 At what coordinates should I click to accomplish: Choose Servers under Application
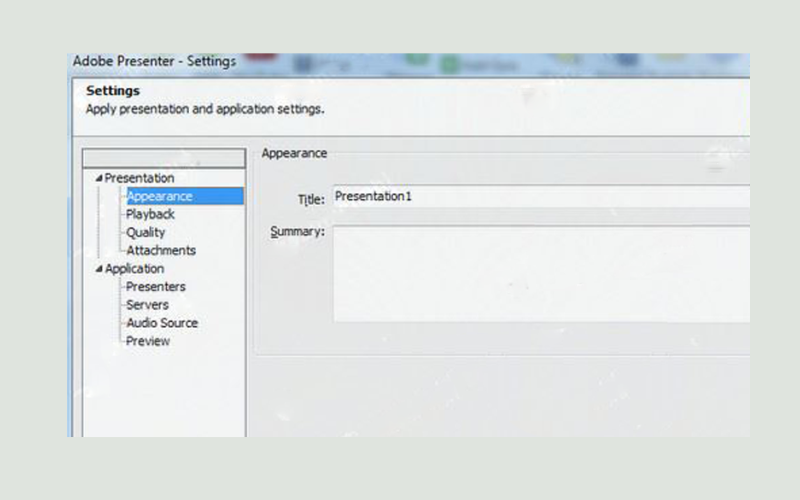[147, 305]
